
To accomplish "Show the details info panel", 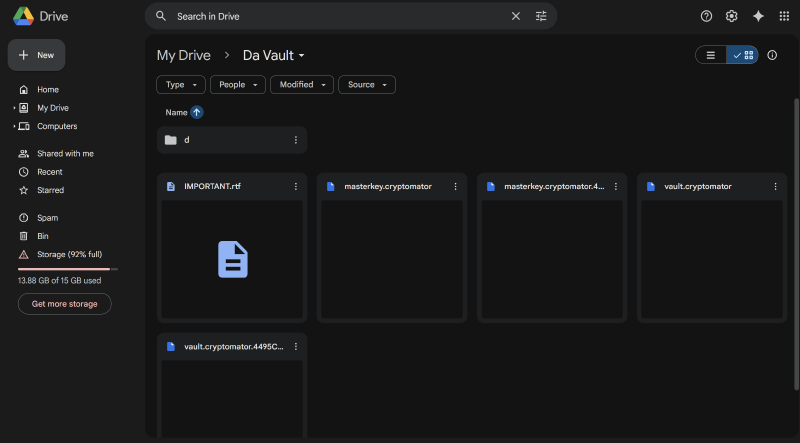I will [772, 55].
